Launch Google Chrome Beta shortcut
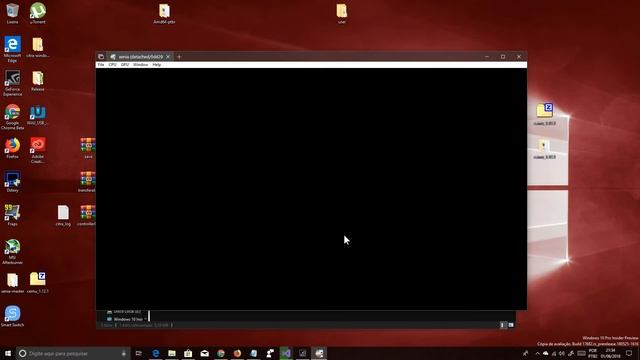 point(12,117)
